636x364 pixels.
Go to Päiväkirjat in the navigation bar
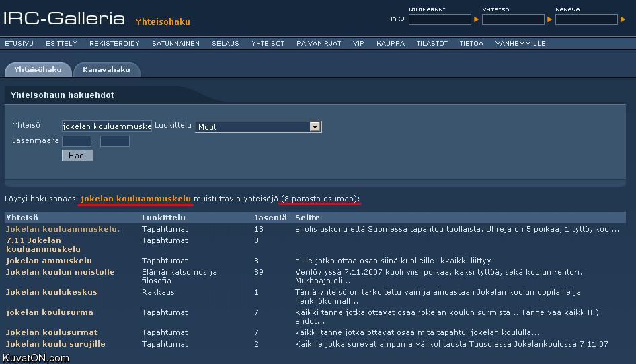(319, 43)
